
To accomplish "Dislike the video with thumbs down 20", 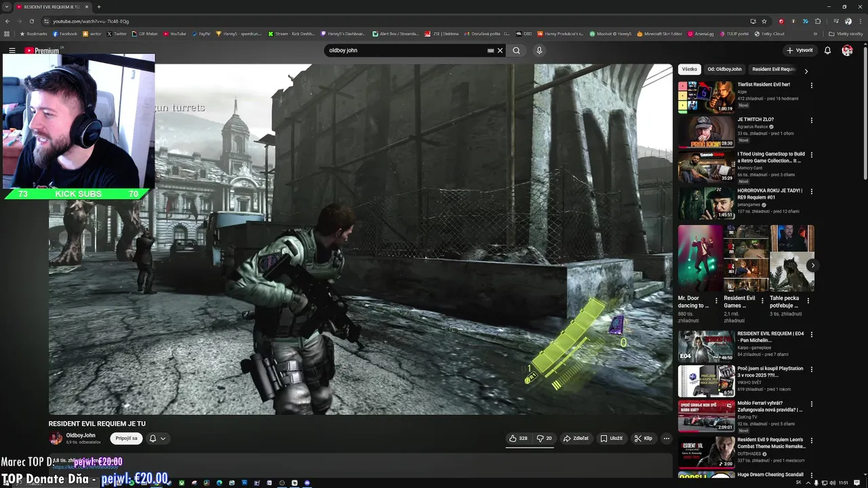I will pyautogui.click(x=544, y=439).
